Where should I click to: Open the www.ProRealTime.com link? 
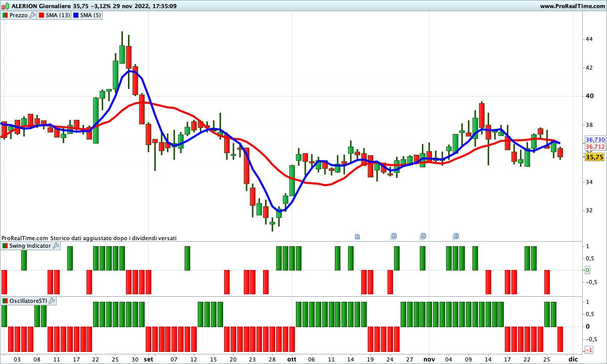572,6
